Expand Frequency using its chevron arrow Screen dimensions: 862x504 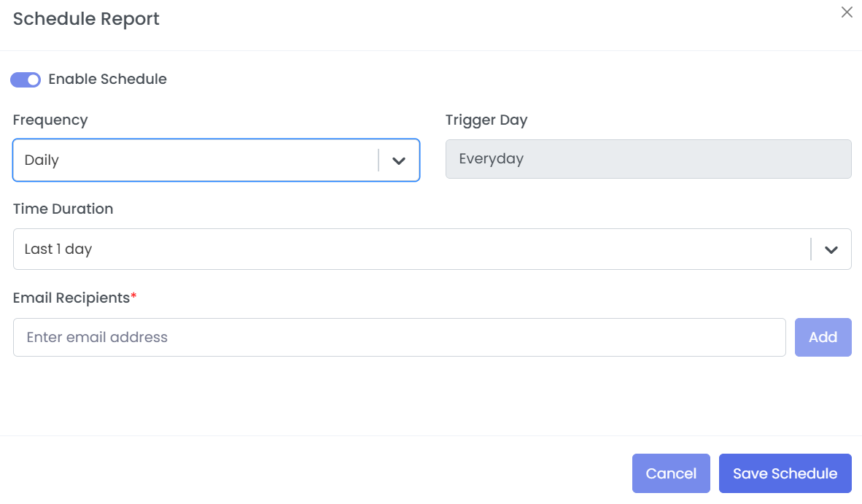pyautogui.click(x=398, y=161)
